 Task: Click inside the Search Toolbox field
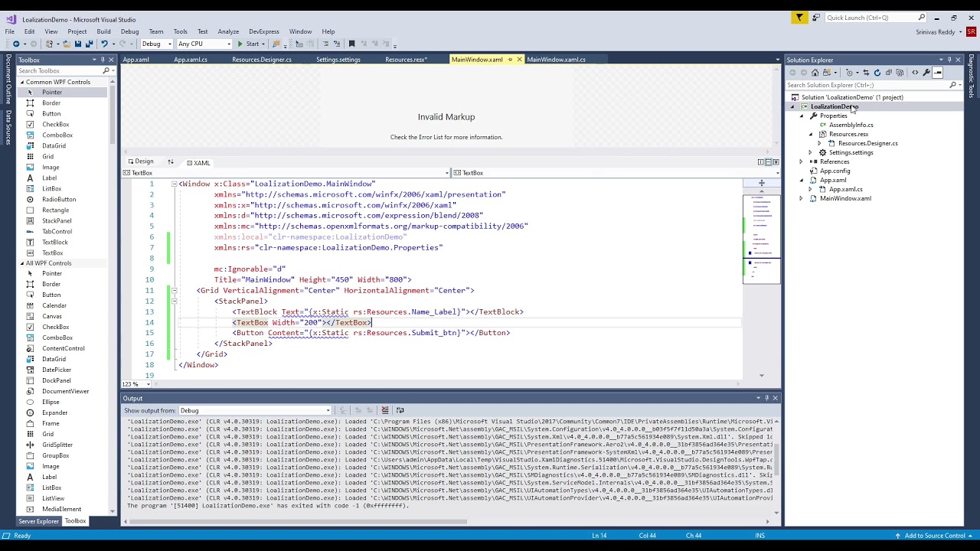(x=61, y=71)
